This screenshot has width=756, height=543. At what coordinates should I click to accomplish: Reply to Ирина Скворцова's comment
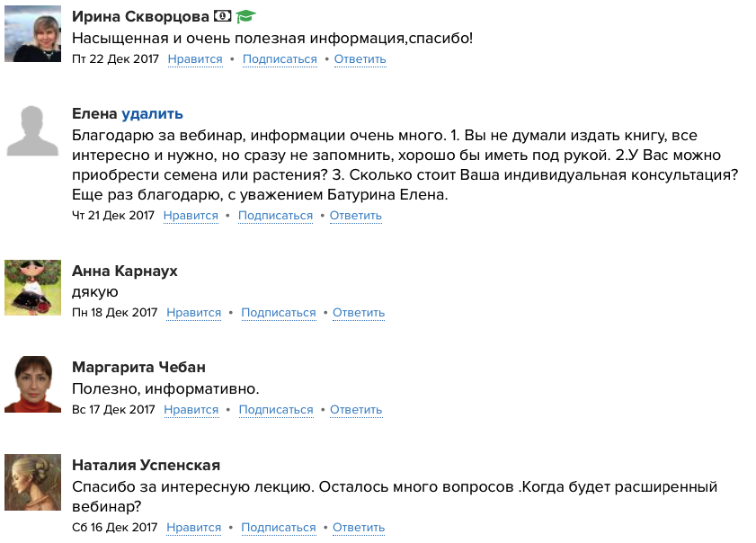(x=360, y=59)
